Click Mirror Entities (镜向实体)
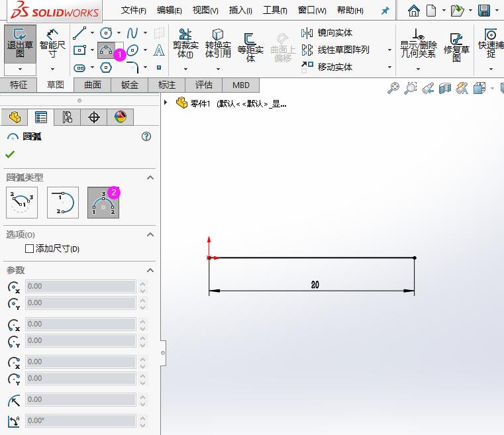The image size is (504, 435). pyautogui.click(x=327, y=32)
